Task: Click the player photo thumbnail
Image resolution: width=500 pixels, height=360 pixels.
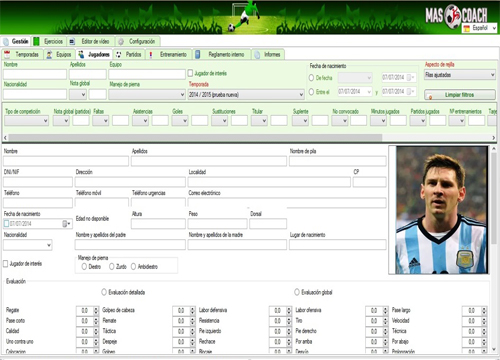Action: point(442,210)
